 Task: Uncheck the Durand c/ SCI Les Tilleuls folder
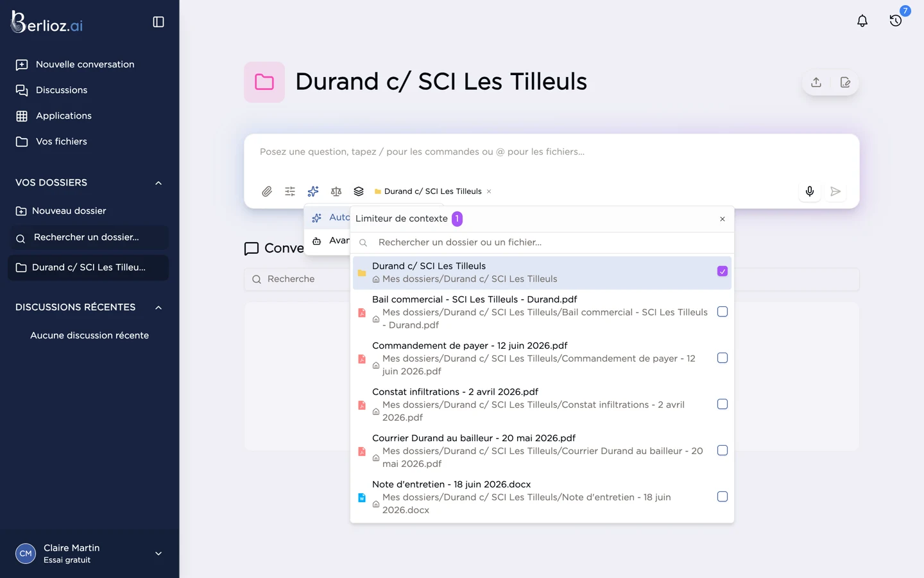coord(723,272)
